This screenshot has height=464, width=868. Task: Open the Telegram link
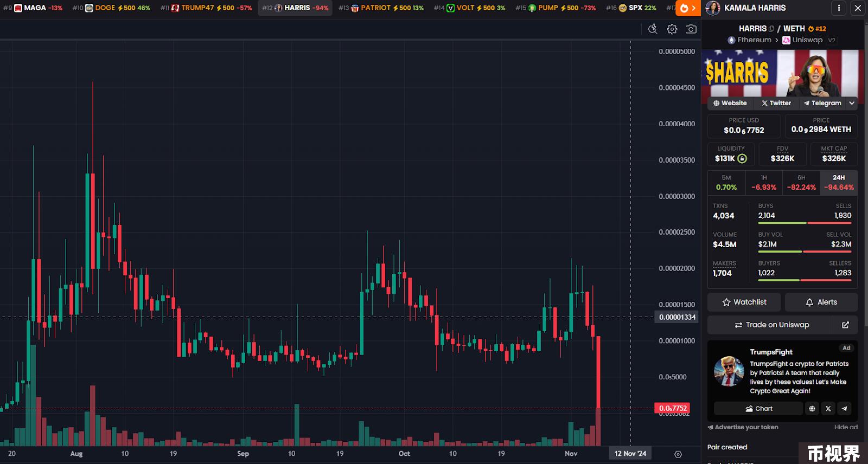(x=822, y=103)
